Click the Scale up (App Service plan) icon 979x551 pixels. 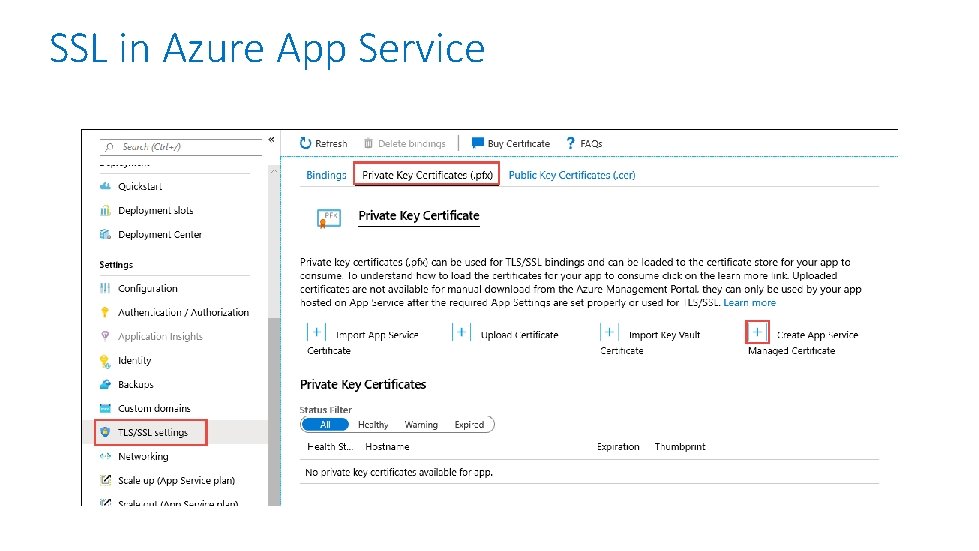pyautogui.click(x=106, y=480)
